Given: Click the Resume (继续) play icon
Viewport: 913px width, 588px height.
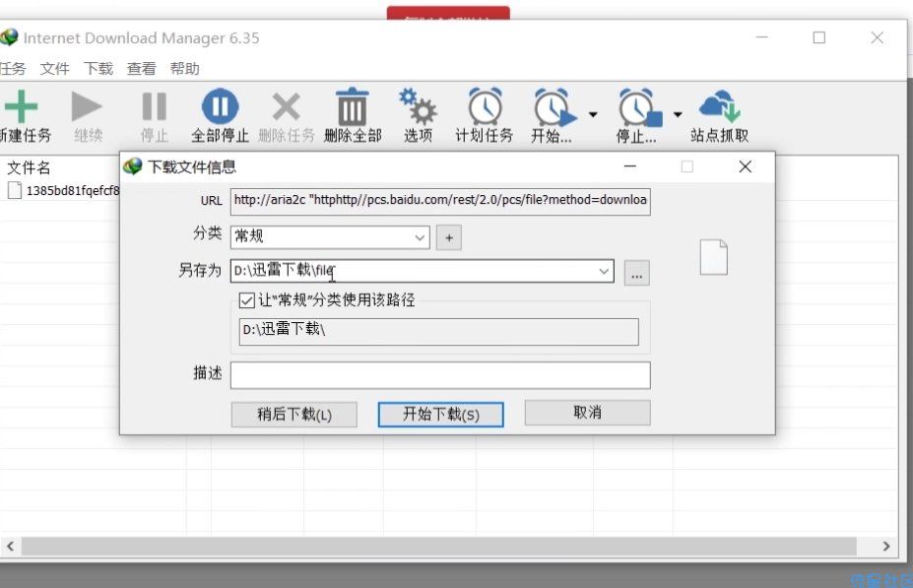Looking at the screenshot, I should [87, 106].
